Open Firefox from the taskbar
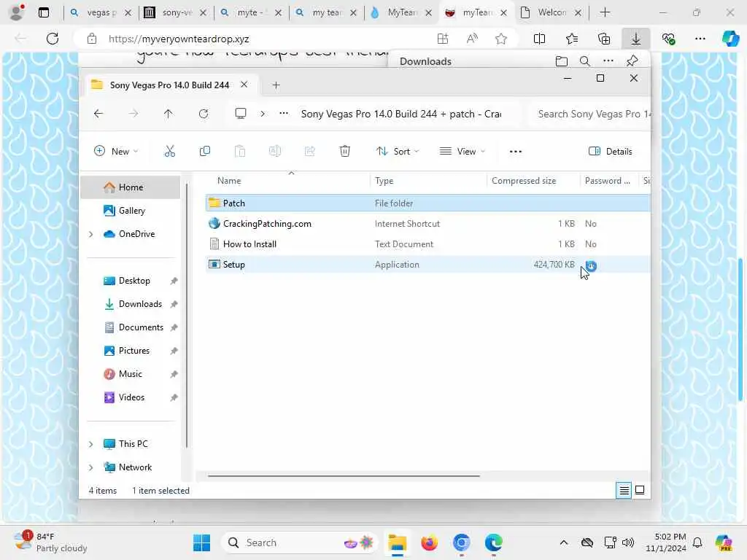The width and height of the screenshot is (747, 560). [x=429, y=542]
